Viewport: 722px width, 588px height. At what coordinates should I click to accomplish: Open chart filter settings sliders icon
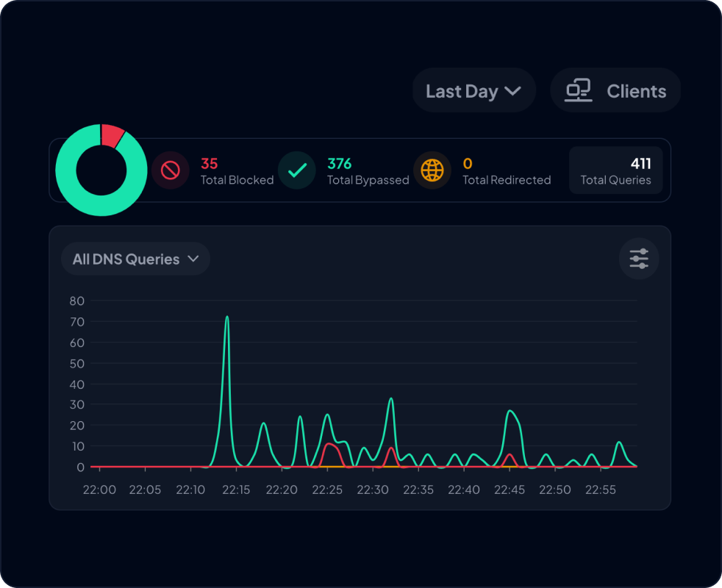(639, 259)
